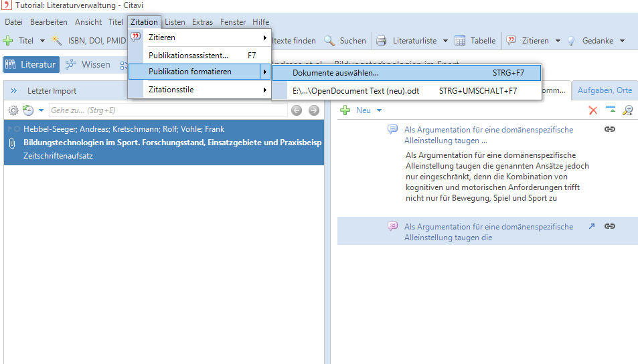Click the collapse-to-top icon near red X
Viewport: 638px width, 364px height.
[611, 110]
